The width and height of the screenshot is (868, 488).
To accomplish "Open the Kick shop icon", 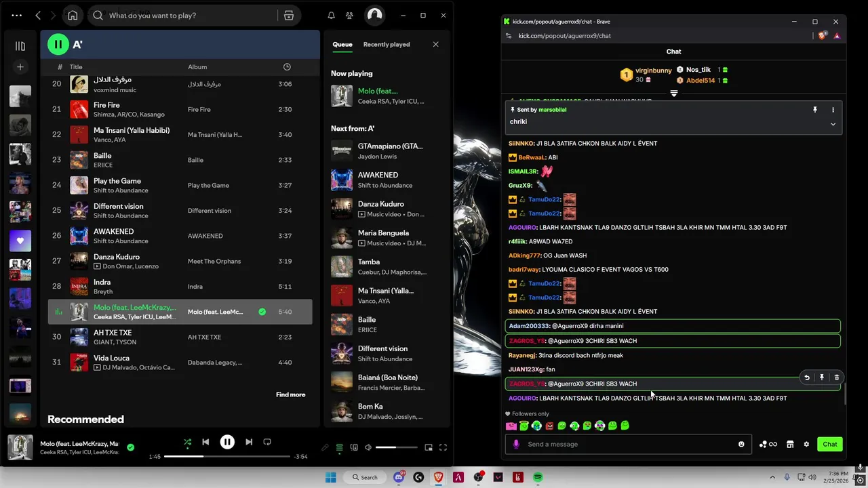I will click(790, 445).
